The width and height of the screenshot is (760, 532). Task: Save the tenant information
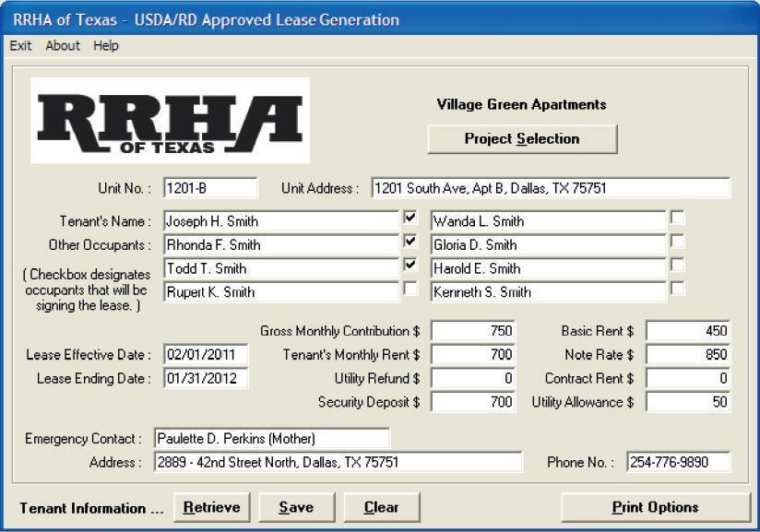click(296, 507)
